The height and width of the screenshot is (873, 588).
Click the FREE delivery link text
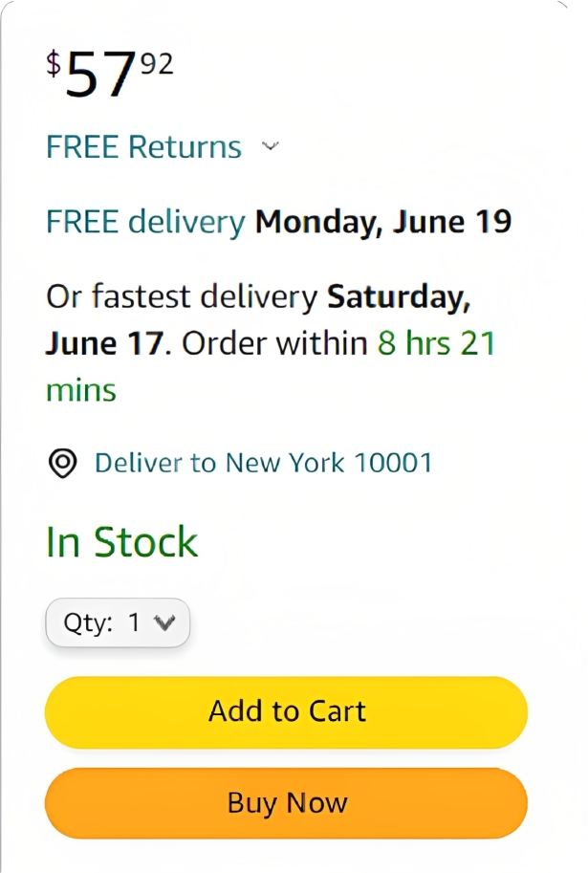pyautogui.click(x=145, y=222)
